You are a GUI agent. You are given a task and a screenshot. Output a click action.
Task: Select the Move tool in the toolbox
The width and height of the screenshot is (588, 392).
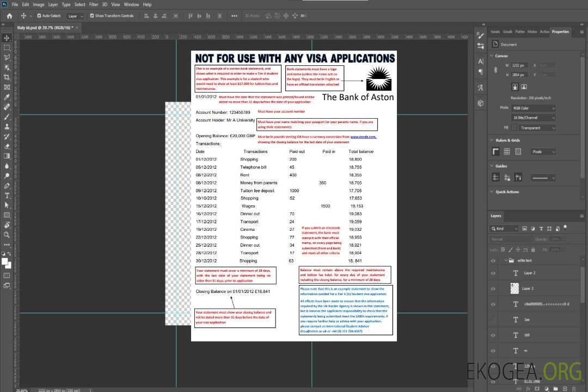coord(7,38)
